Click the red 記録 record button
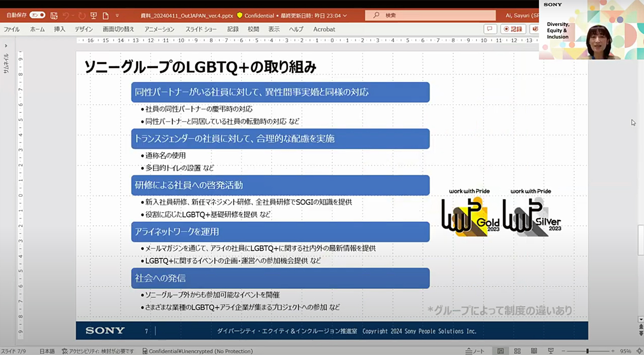 point(513,29)
